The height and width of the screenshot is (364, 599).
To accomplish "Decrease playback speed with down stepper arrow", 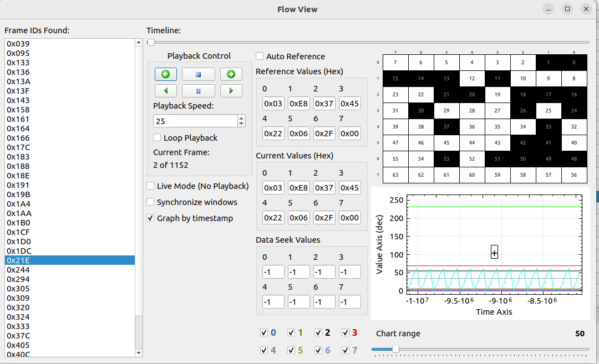I will pyautogui.click(x=241, y=124).
